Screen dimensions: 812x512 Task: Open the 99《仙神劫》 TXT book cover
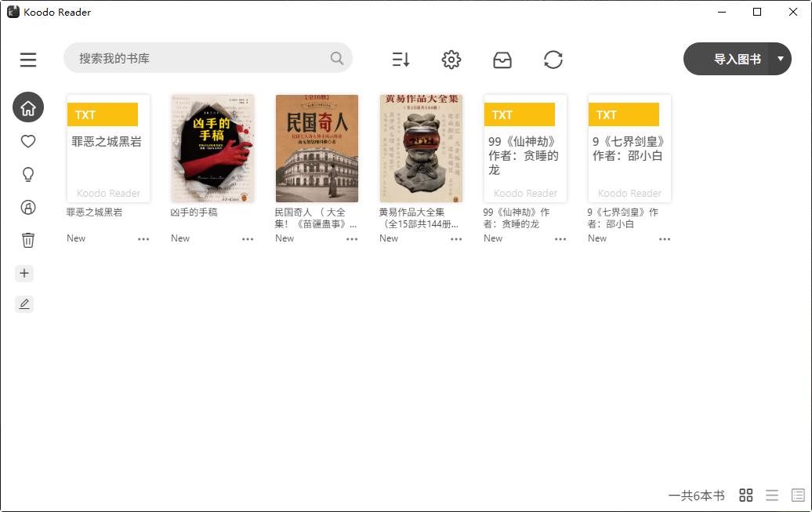coord(525,148)
